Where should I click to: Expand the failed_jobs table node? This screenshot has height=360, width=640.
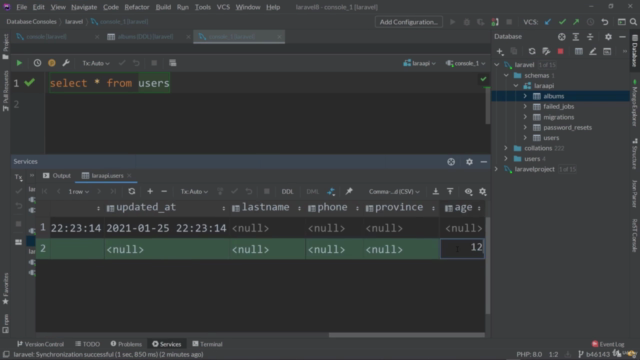(525, 107)
